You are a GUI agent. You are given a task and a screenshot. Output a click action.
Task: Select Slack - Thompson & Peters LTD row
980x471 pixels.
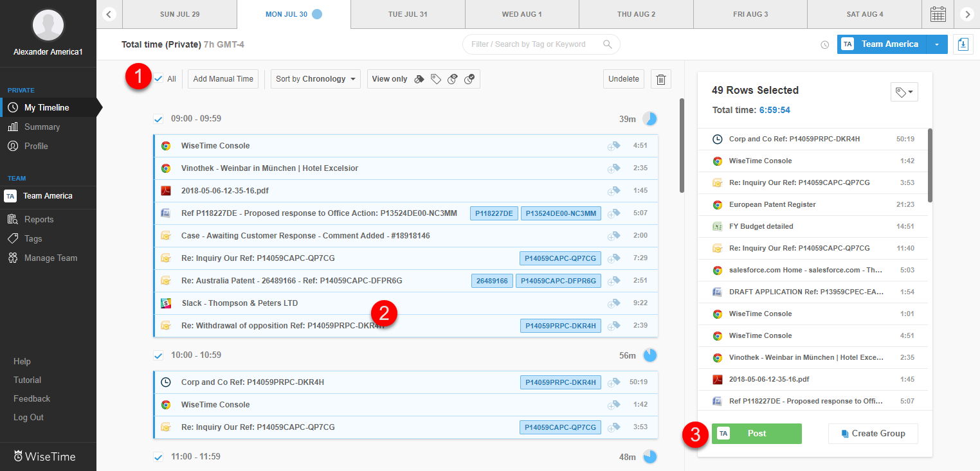click(x=406, y=303)
